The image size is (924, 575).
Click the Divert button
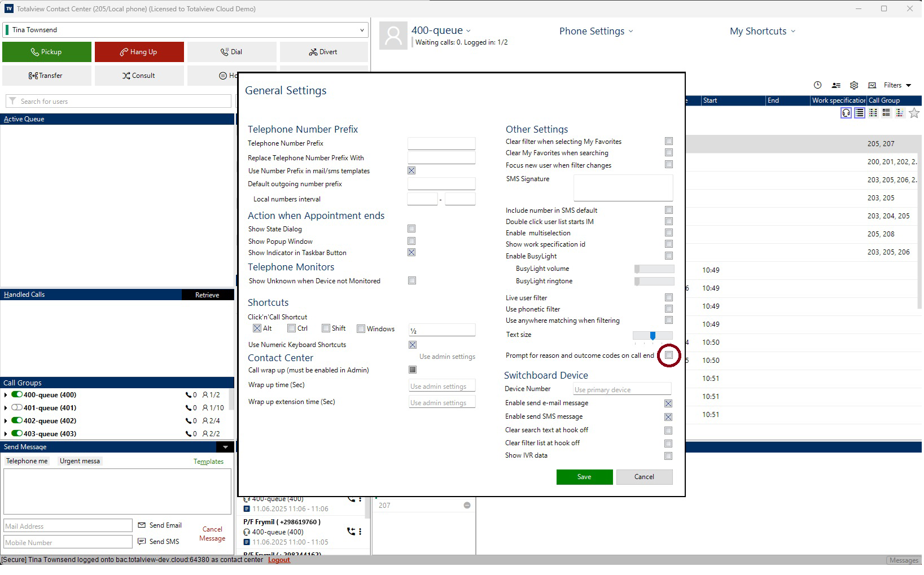coord(324,52)
